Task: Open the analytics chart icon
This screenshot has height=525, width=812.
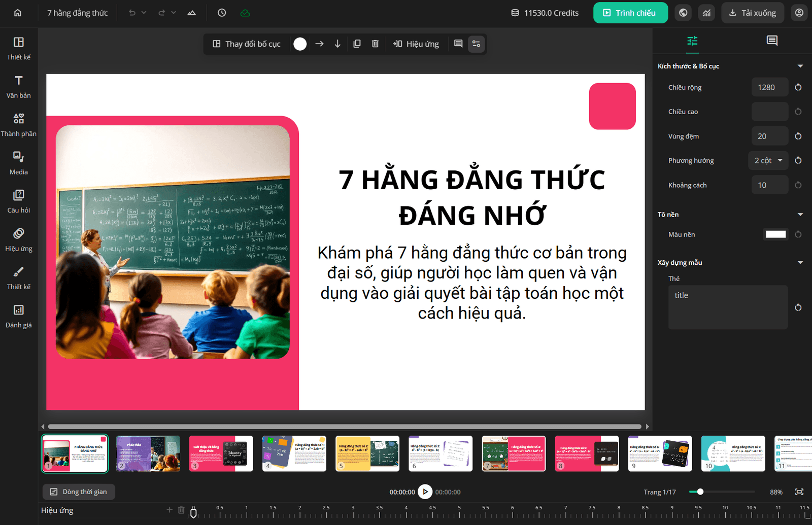Action: pyautogui.click(x=707, y=13)
